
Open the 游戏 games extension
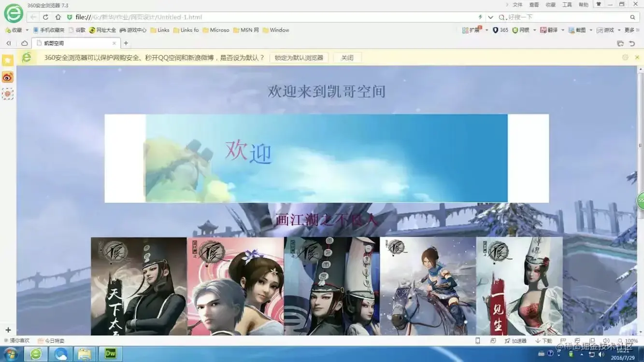point(605,30)
